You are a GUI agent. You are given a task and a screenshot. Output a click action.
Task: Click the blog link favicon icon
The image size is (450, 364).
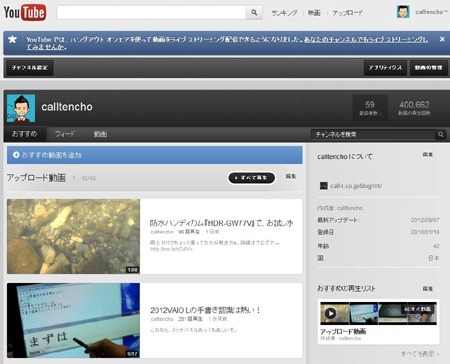(323, 186)
